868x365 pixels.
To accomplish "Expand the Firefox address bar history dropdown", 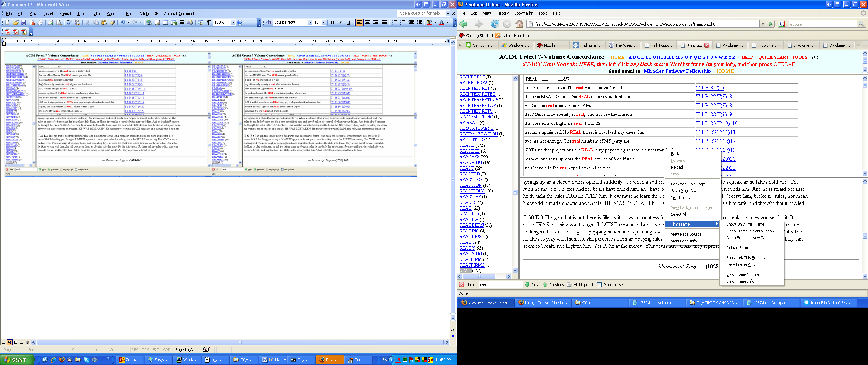I will point(763,24).
